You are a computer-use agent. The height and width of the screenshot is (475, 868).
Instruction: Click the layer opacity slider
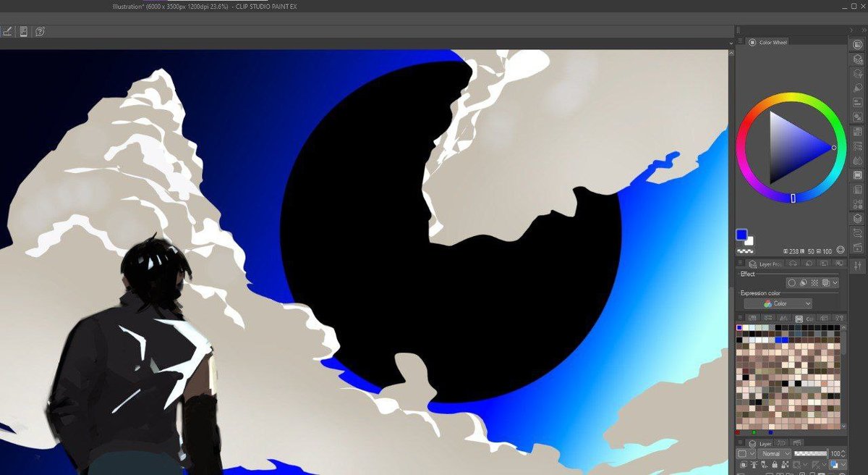pyautogui.click(x=809, y=453)
